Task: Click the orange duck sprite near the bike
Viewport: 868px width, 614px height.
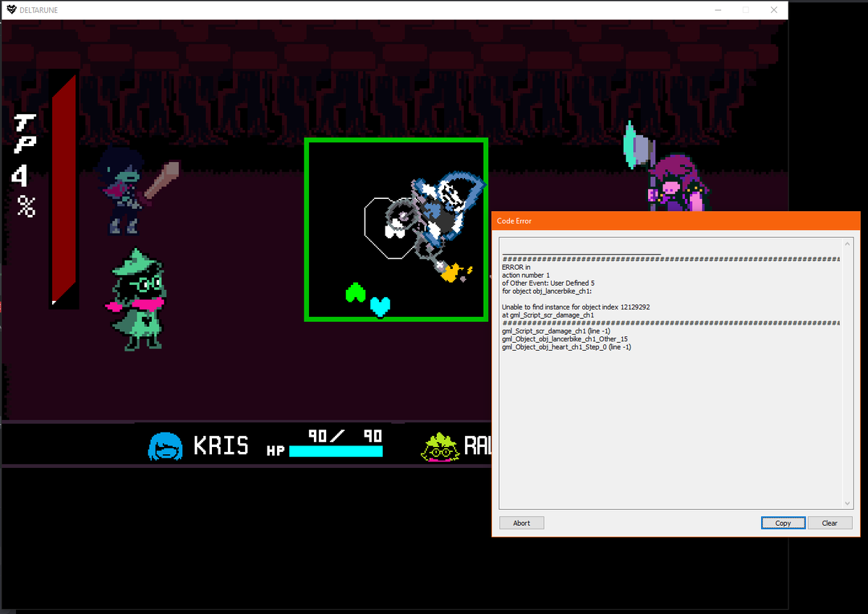Action: (x=455, y=273)
